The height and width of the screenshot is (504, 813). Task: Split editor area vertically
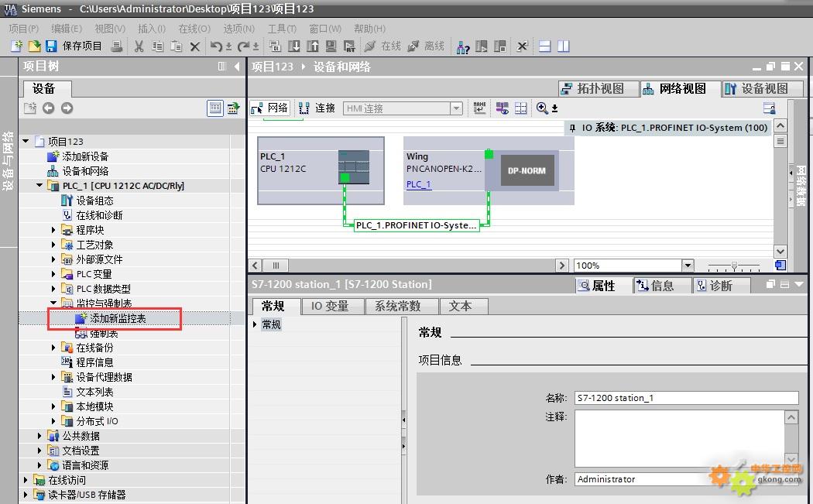(x=564, y=46)
